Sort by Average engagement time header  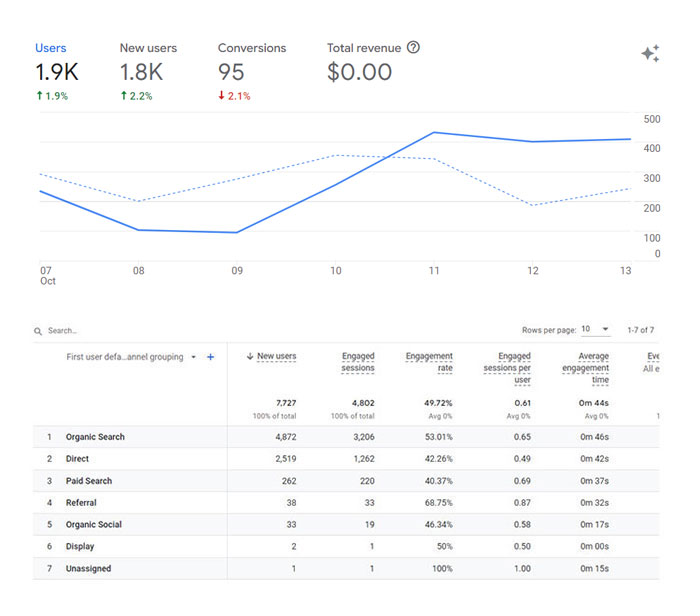click(x=585, y=368)
